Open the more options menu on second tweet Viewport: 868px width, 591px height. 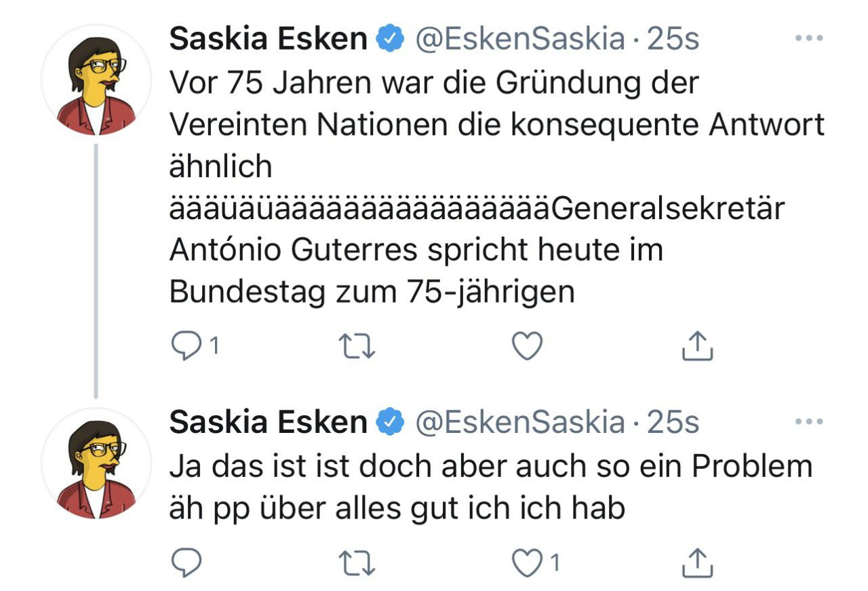[x=808, y=422]
